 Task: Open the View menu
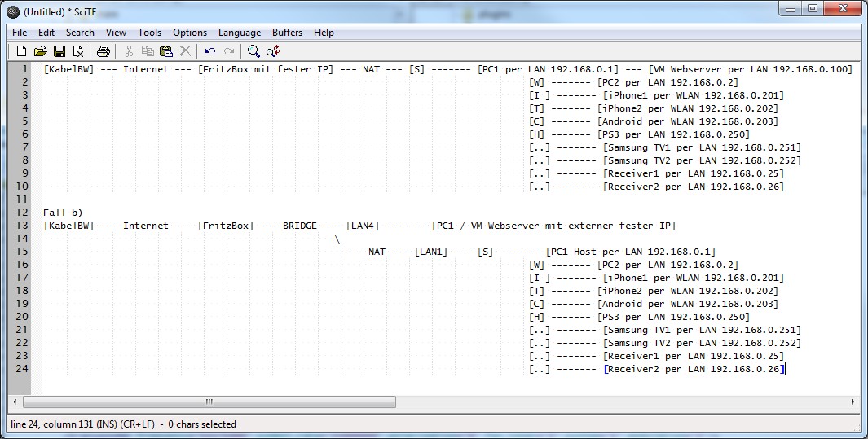117,33
